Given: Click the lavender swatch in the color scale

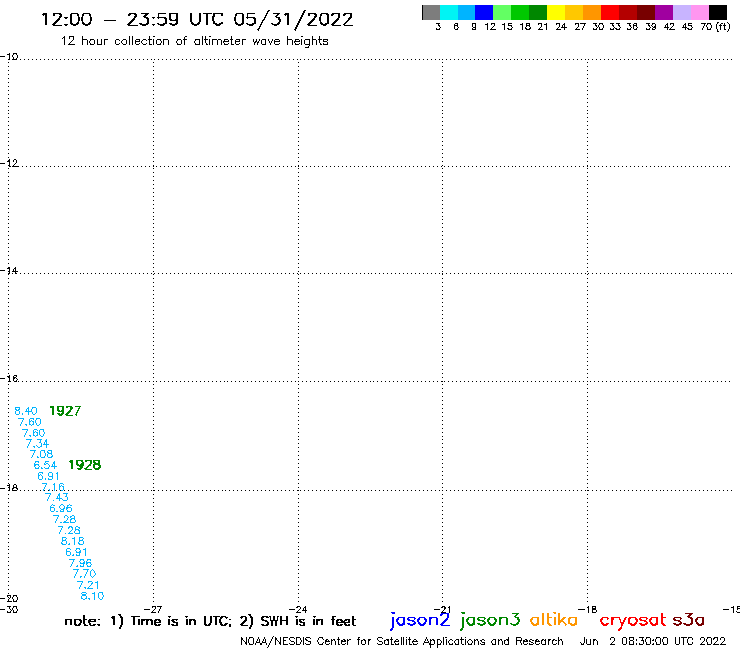Looking at the screenshot, I should click(x=681, y=12).
